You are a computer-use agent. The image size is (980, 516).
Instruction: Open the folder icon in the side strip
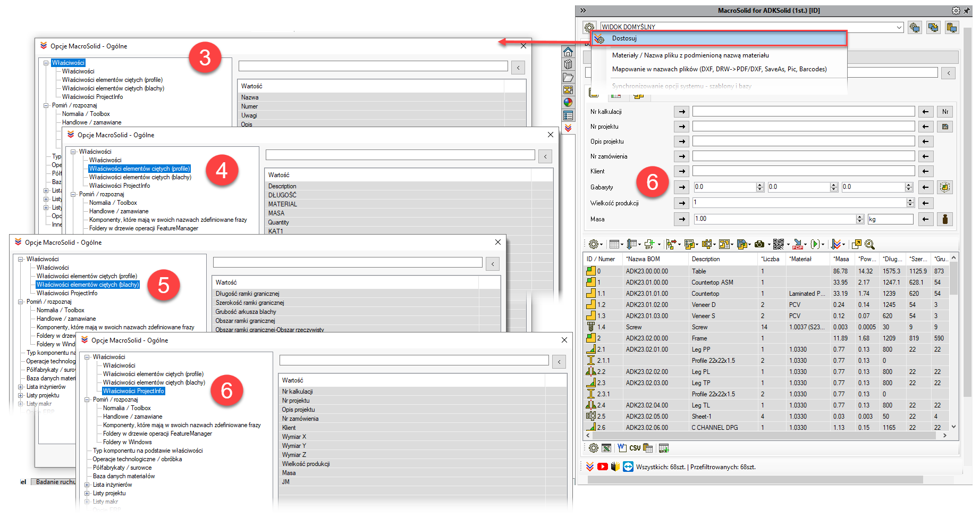click(568, 77)
